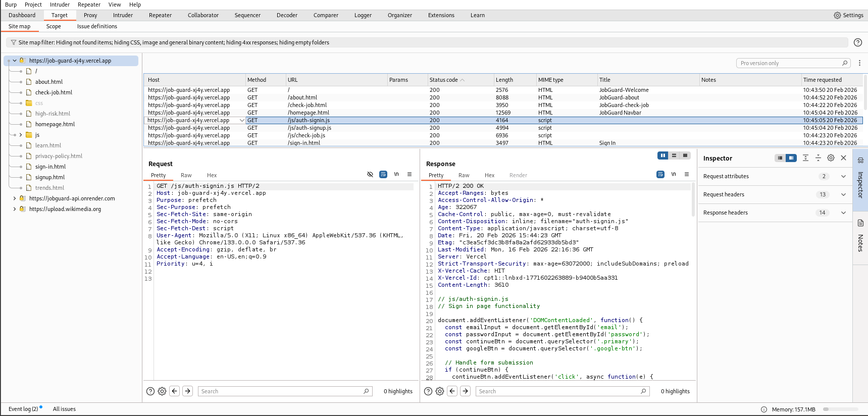Screen dimensions: 868x416
Task: Expand the Request attributes section
Action: [x=843, y=176]
